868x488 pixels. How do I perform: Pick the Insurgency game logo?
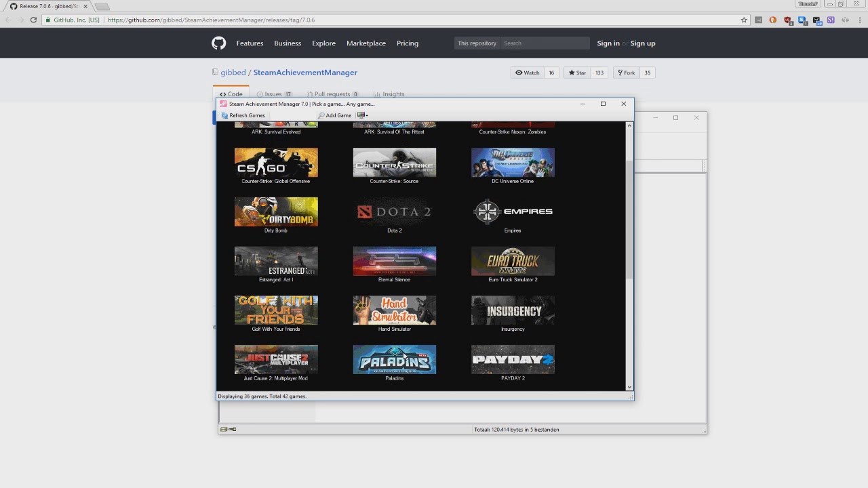click(513, 310)
